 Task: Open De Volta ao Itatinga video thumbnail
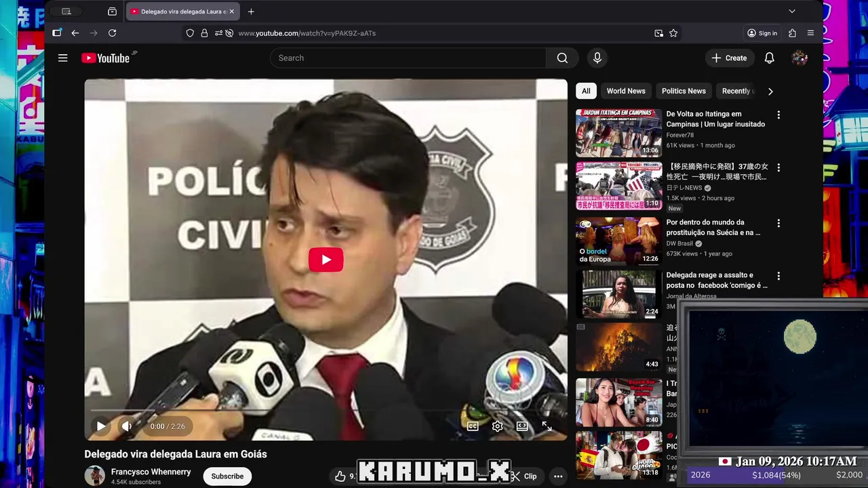pyautogui.click(x=618, y=134)
